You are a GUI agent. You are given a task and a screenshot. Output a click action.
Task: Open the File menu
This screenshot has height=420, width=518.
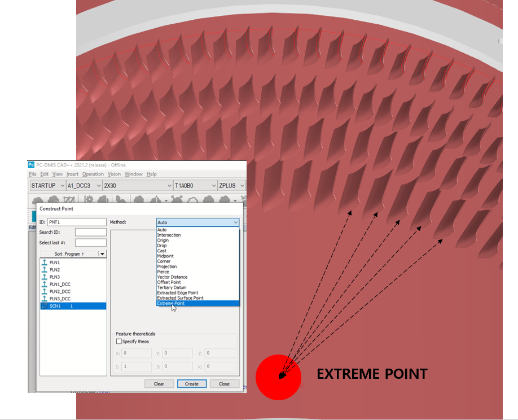(x=33, y=174)
